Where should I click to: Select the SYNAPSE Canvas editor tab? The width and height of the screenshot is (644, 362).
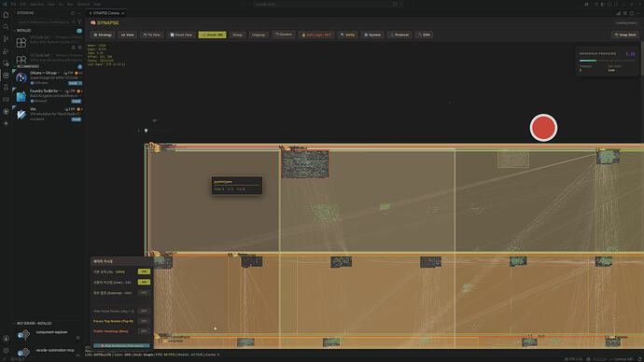click(x=106, y=13)
